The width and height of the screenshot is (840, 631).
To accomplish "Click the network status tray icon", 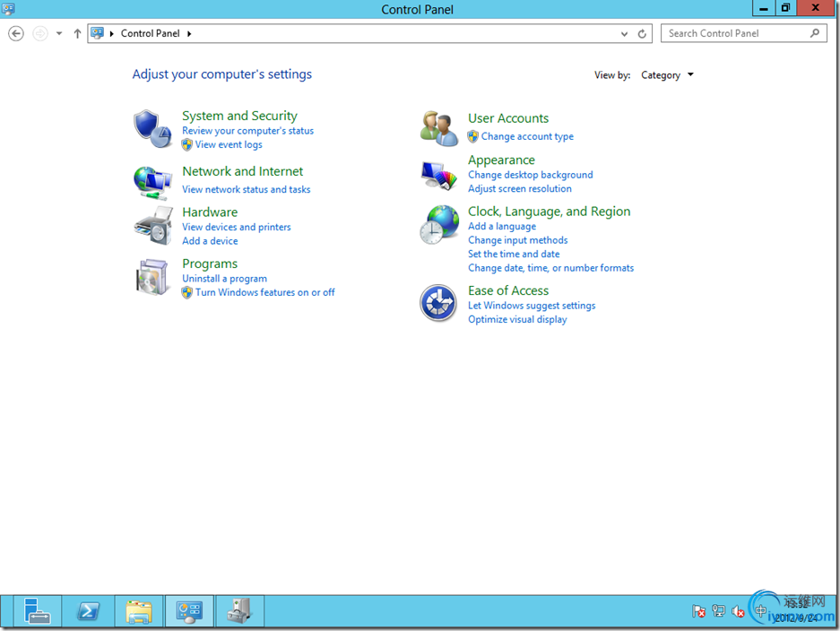I will [718, 611].
